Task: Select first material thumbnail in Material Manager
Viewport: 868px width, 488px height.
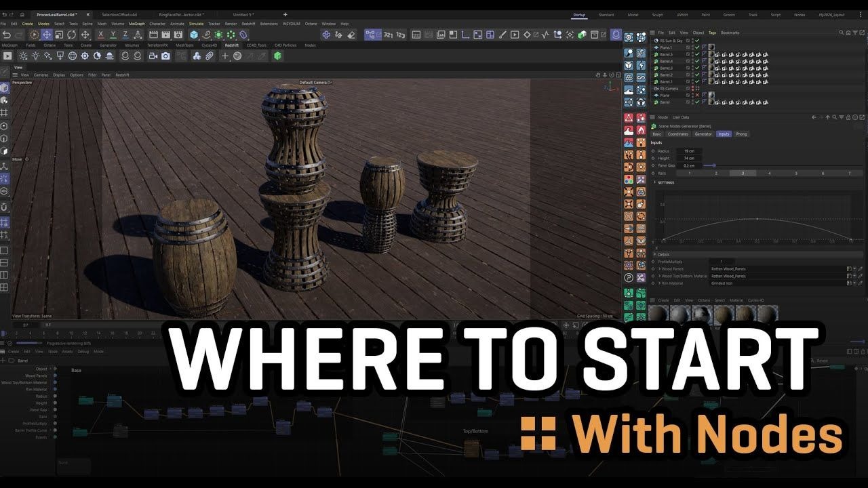Action: [659, 313]
